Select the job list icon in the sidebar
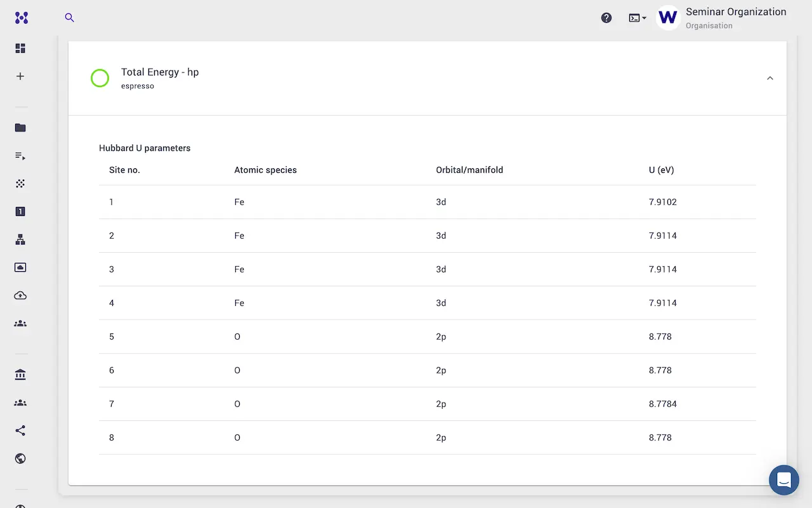 pos(20,156)
